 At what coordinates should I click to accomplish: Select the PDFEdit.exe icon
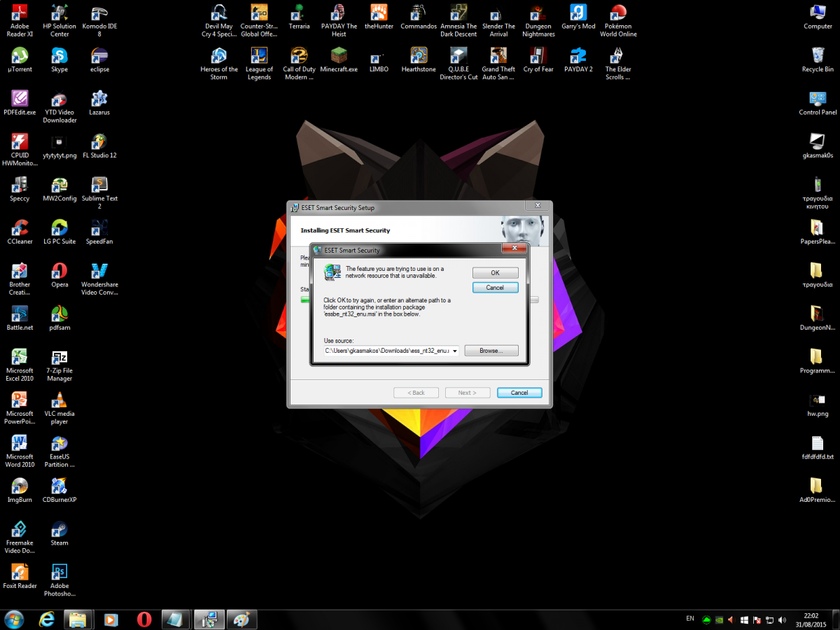point(20,103)
